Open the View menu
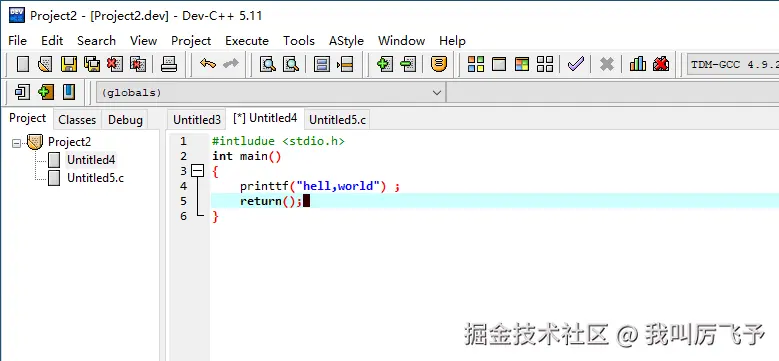 [x=144, y=41]
